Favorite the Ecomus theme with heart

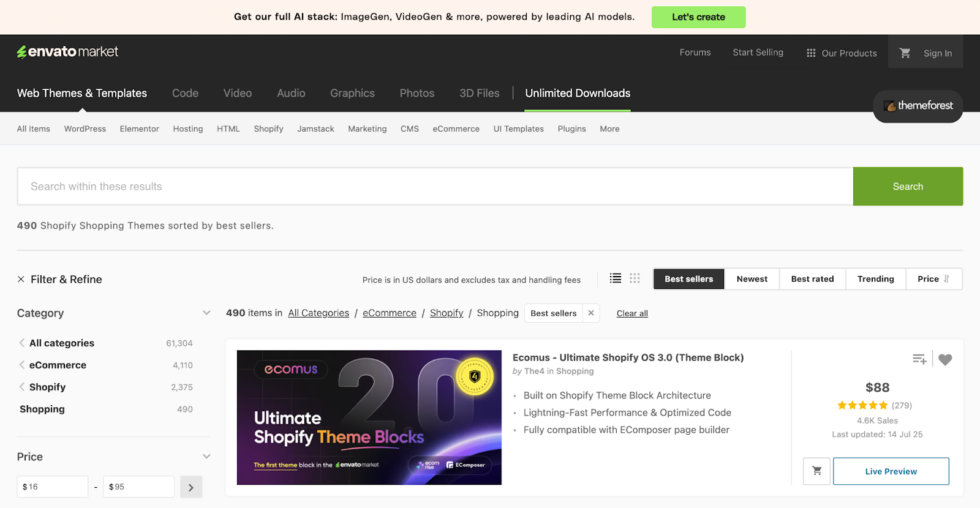tap(945, 359)
